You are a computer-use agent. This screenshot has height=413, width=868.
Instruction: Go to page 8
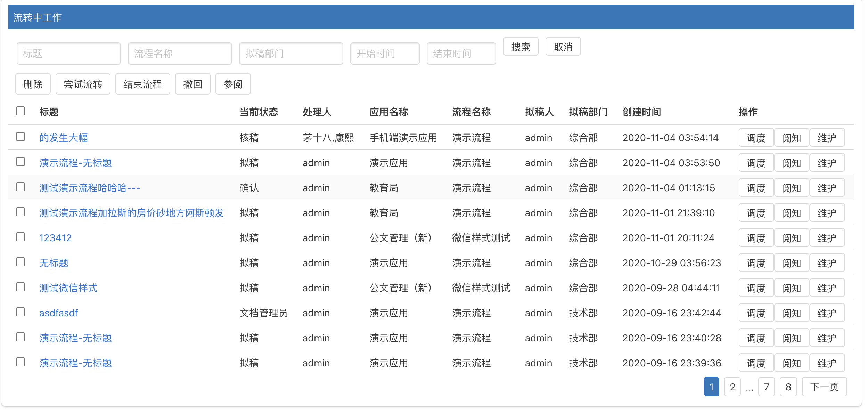[x=788, y=387]
